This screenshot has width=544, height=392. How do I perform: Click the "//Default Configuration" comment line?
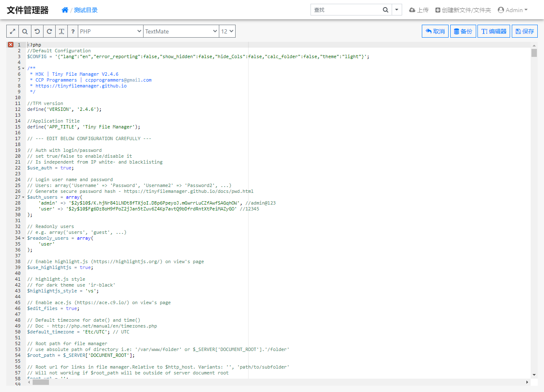[59, 51]
